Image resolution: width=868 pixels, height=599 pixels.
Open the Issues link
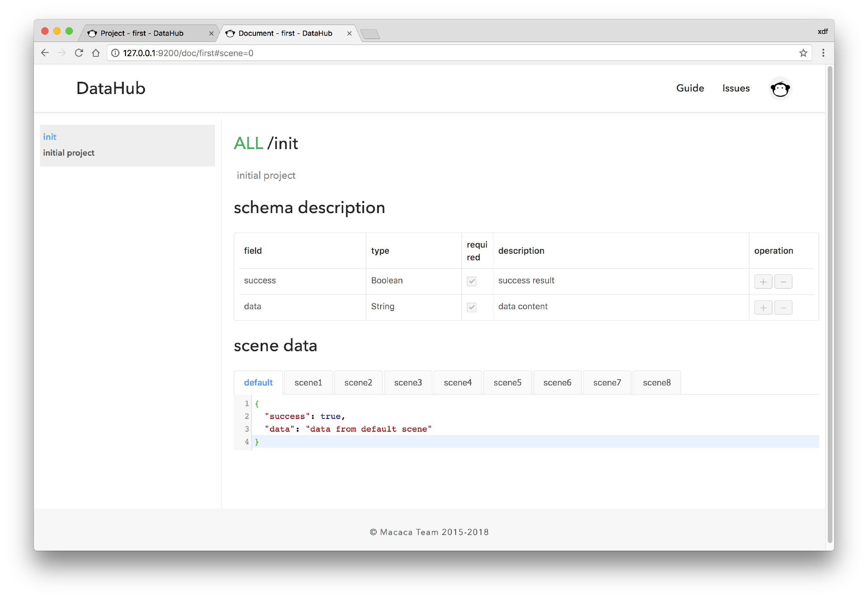tap(736, 88)
